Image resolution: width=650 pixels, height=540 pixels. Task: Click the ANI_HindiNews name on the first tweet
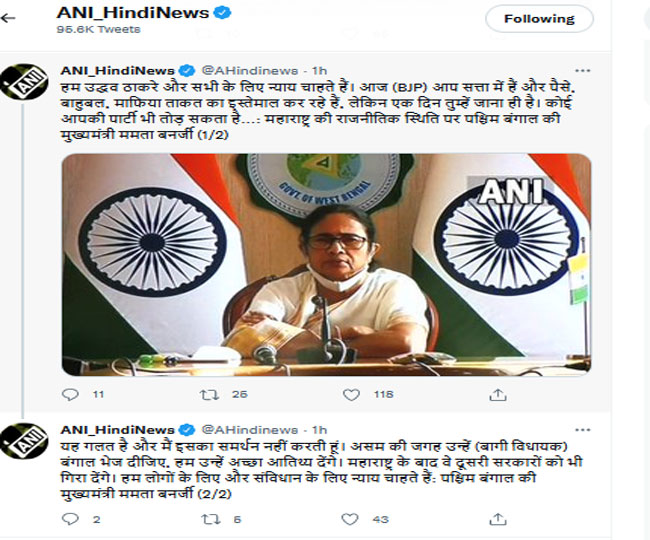[x=118, y=70]
